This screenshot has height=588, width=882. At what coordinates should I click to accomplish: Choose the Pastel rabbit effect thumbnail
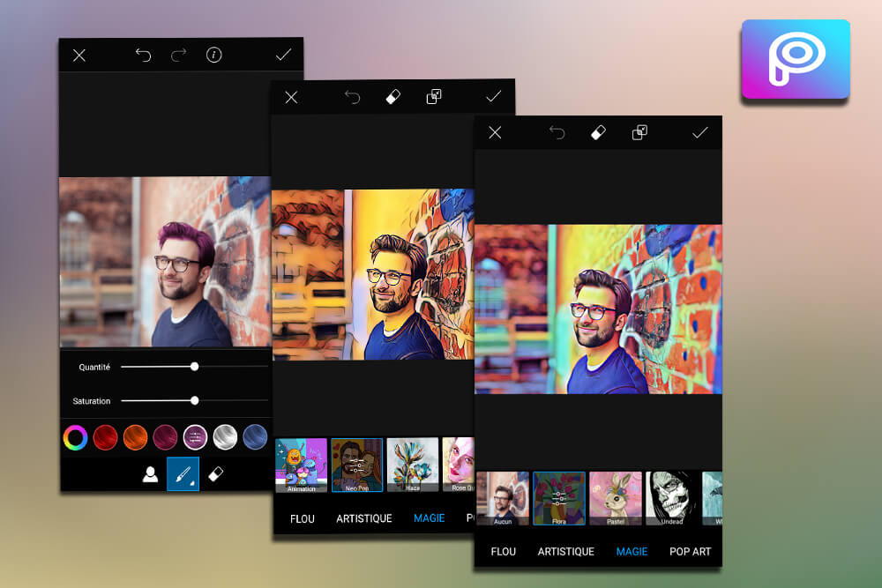click(615, 498)
